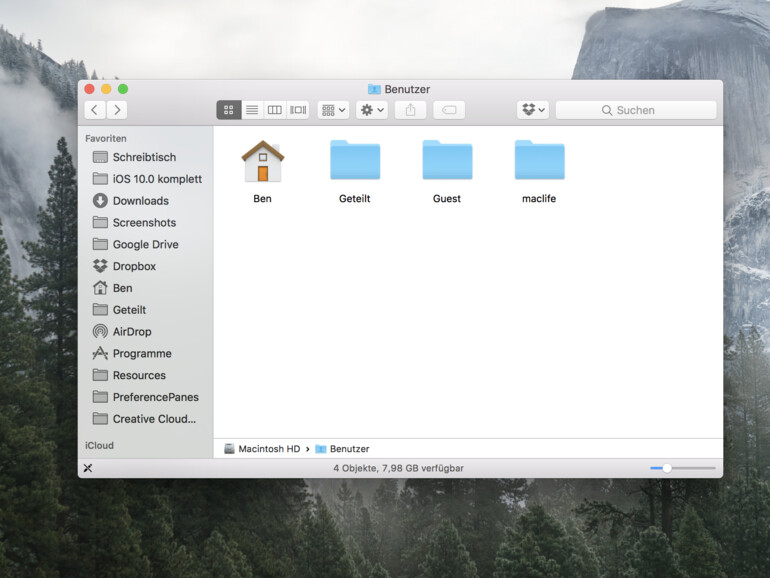Open the arrange-by grouping dropdown

(x=334, y=110)
